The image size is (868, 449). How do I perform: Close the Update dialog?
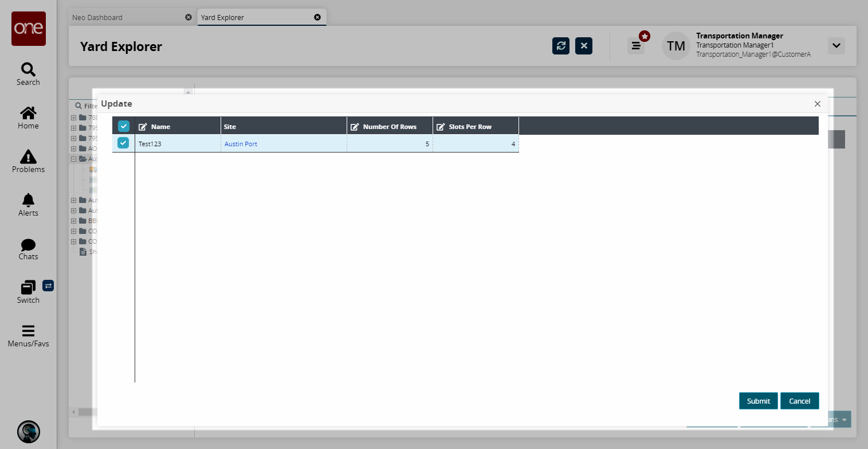pos(818,104)
